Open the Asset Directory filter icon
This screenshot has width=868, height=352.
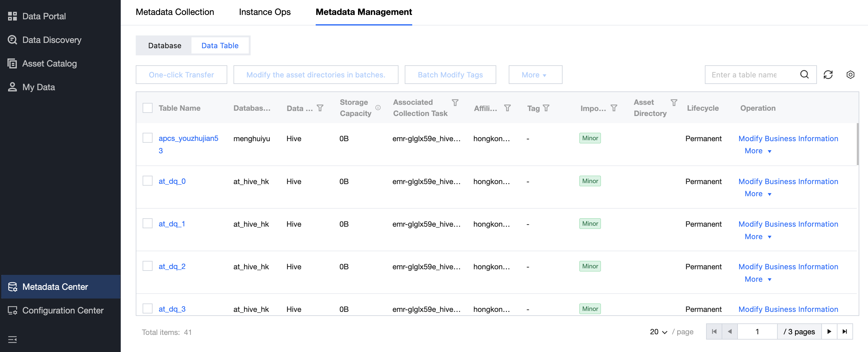674,102
